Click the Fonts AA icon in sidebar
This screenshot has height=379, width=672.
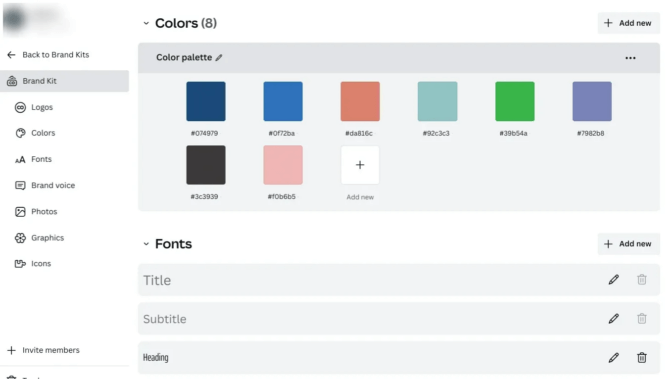pyautogui.click(x=20, y=159)
